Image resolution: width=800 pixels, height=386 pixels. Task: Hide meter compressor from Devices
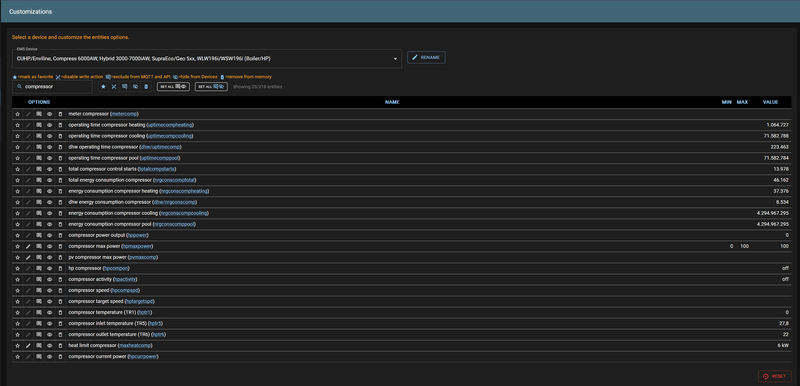tap(49, 114)
